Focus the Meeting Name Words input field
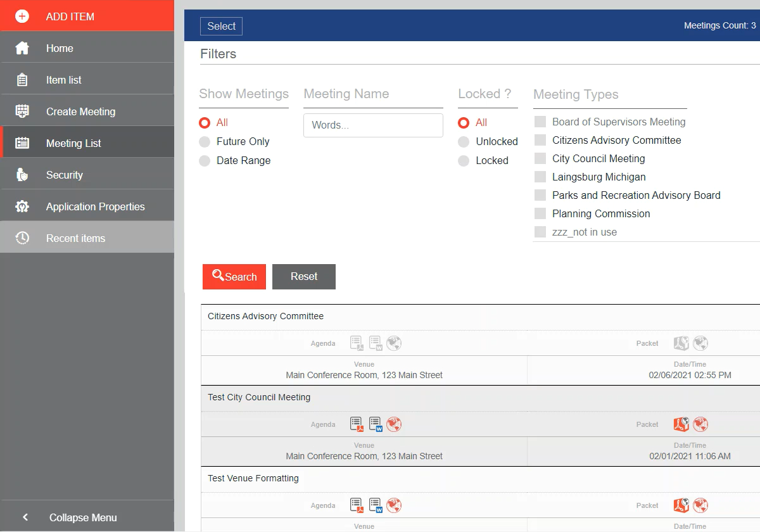The width and height of the screenshot is (760, 532). 373,125
